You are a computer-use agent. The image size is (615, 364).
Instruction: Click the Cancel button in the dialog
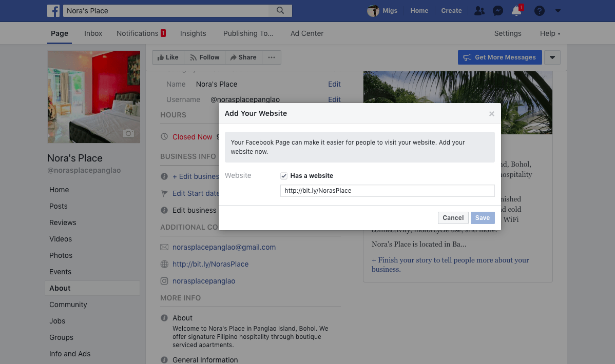pyautogui.click(x=453, y=217)
